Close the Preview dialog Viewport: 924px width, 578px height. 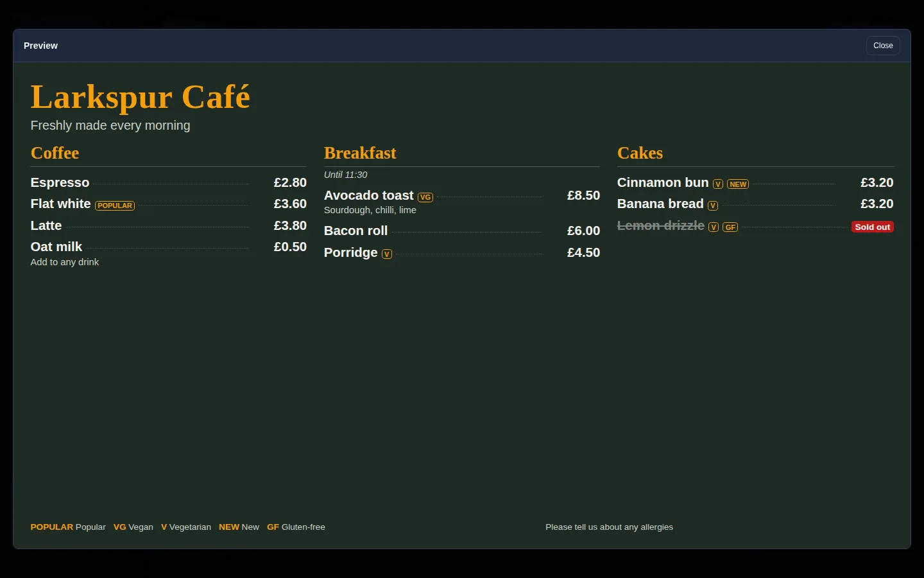pyautogui.click(x=883, y=46)
